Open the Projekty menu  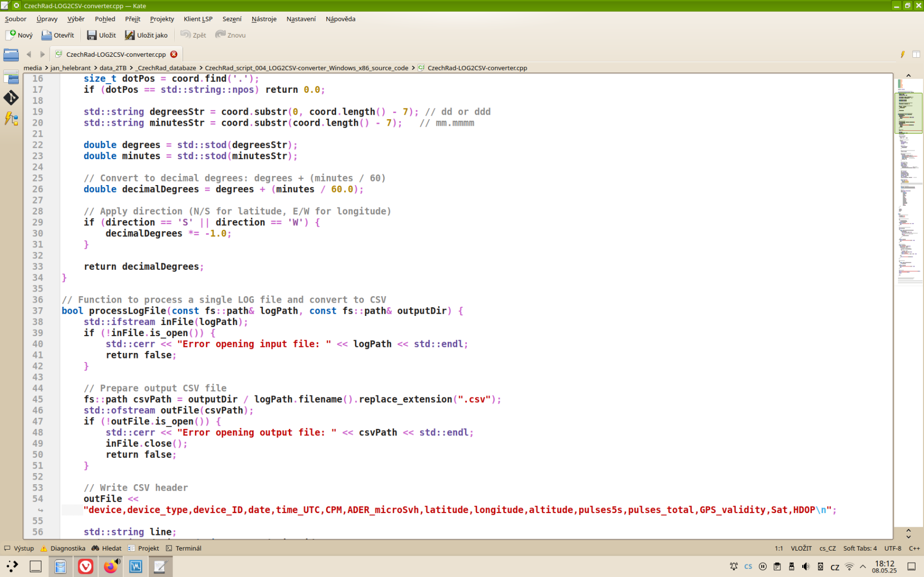pyautogui.click(x=162, y=19)
